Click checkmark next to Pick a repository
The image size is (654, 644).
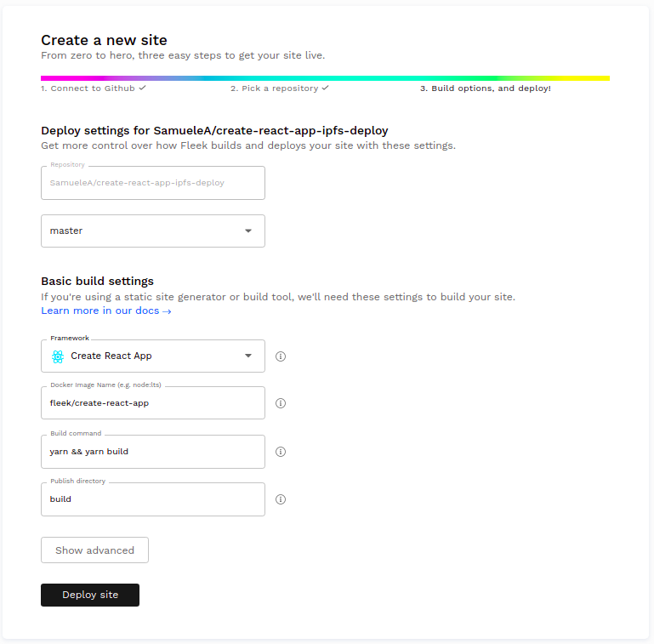[325, 88]
